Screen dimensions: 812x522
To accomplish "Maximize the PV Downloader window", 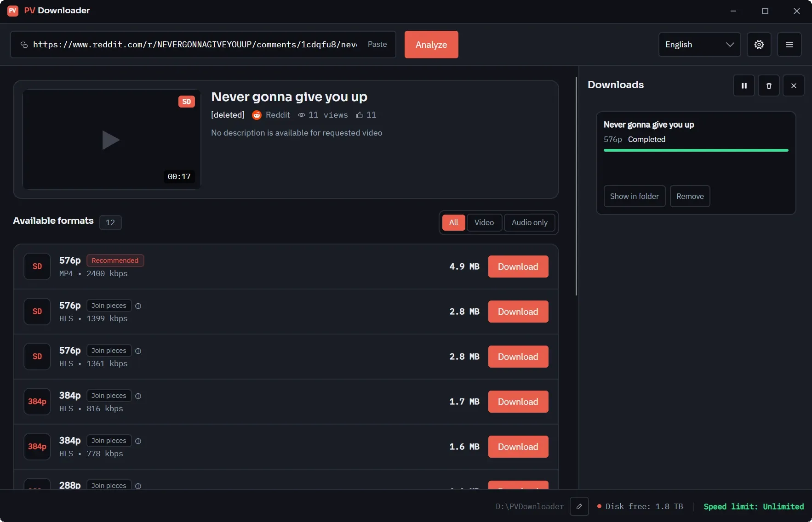I will click(x=765, y=11).
